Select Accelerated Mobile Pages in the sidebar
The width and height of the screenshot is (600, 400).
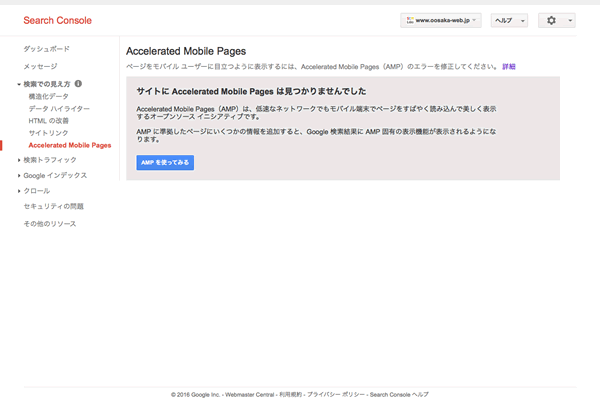(70, 145)
